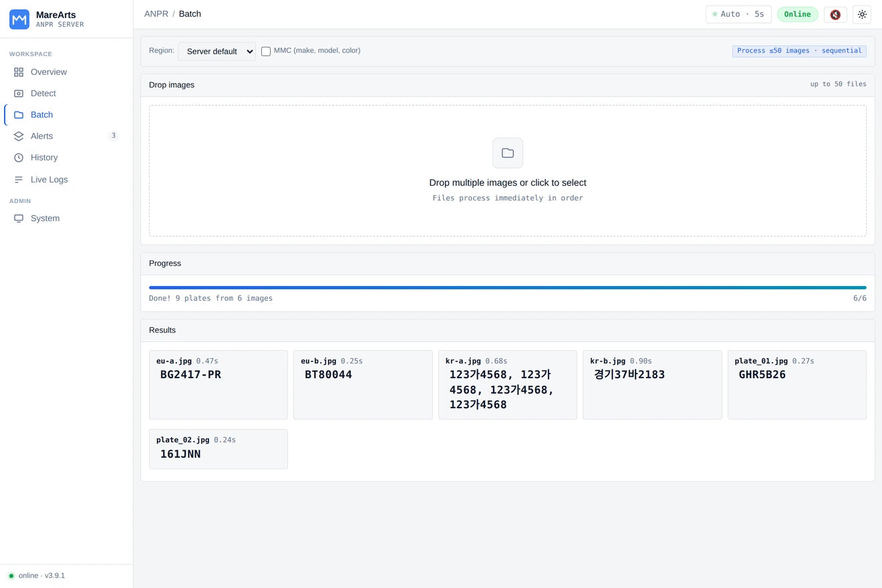Viewport: 882px width, 588px height.
Task: Open the History page
Action: click(66, 158)
